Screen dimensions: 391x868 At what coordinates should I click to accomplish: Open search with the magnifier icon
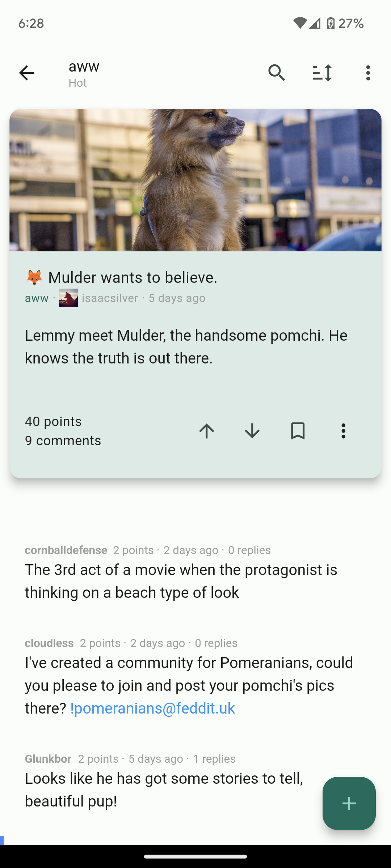point(277,73)
